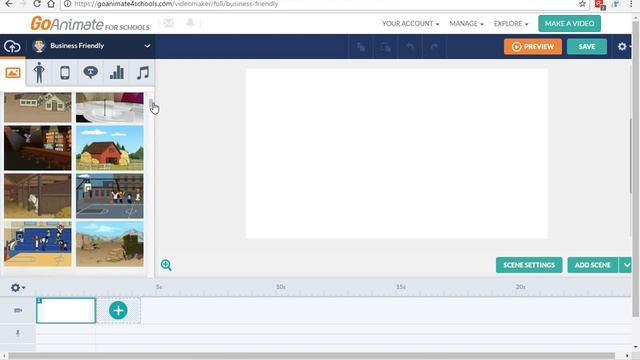
Task: Click the zoom magnifier icon below stage
Action: pyautogui.click(x=166, y=265)
